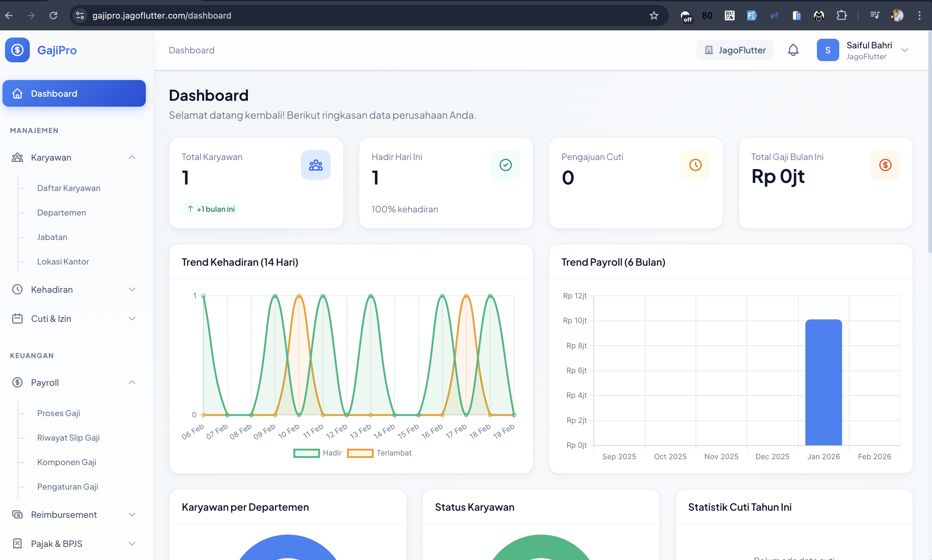Open Riwayat Slip Gaji link
The height and width of the screenshot is (560, 932).
pos(68,437)
